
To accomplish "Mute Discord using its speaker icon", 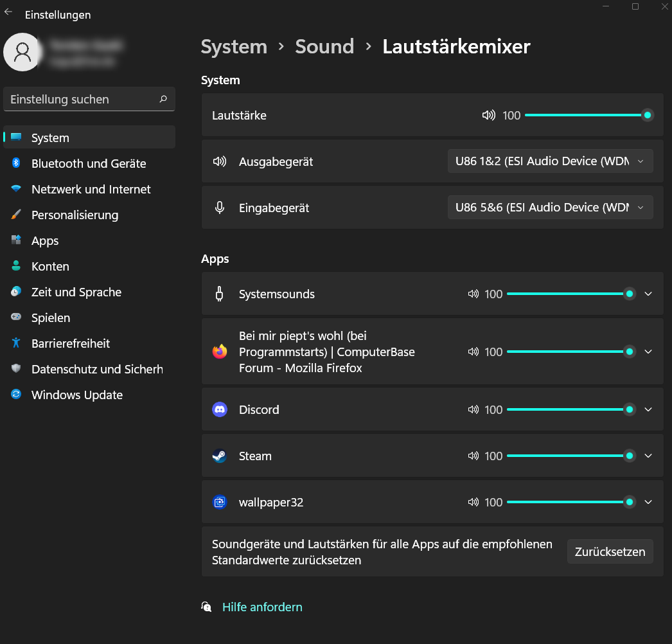I will [473, 410].
